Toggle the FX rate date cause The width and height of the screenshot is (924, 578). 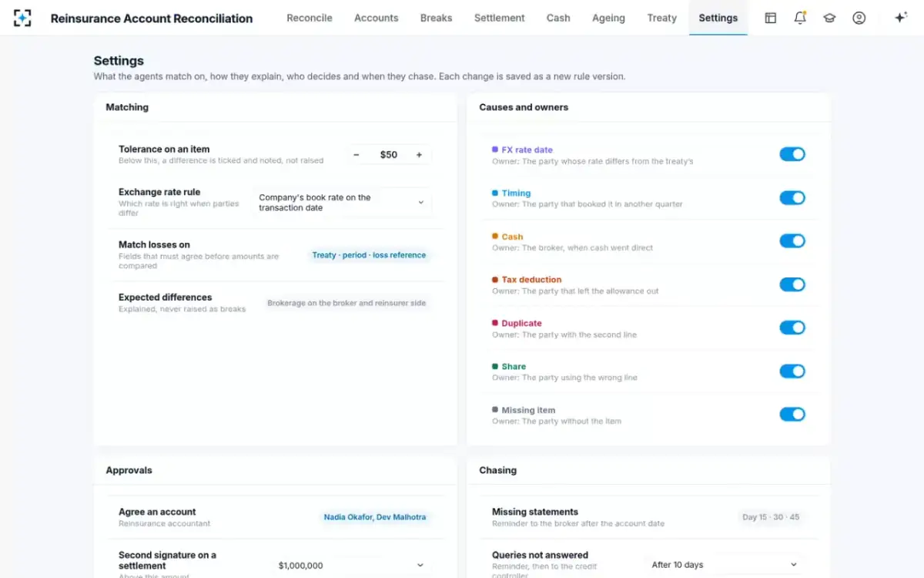click(x=792, y=154)
